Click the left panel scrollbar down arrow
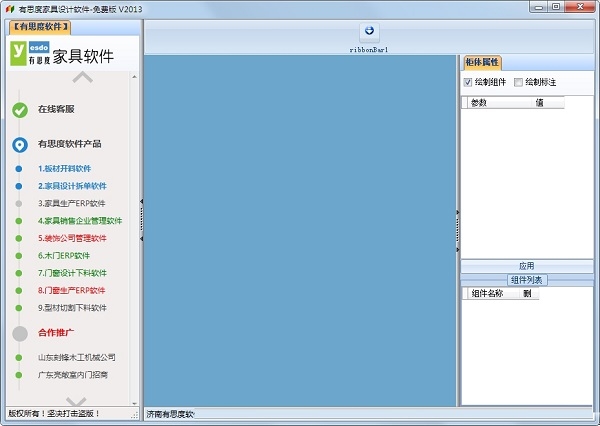Screen dimensions: 600x426 [134, 403]
